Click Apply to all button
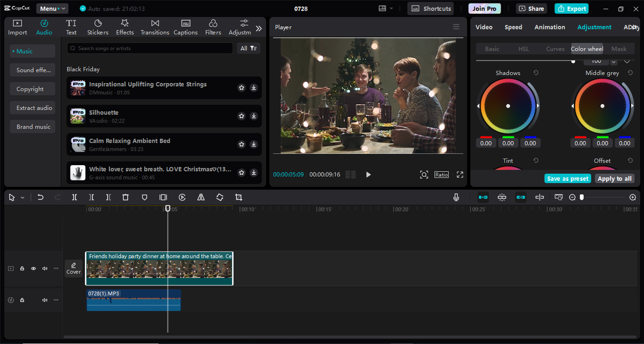This screenshot has width=644, height=344. (614, 178)
